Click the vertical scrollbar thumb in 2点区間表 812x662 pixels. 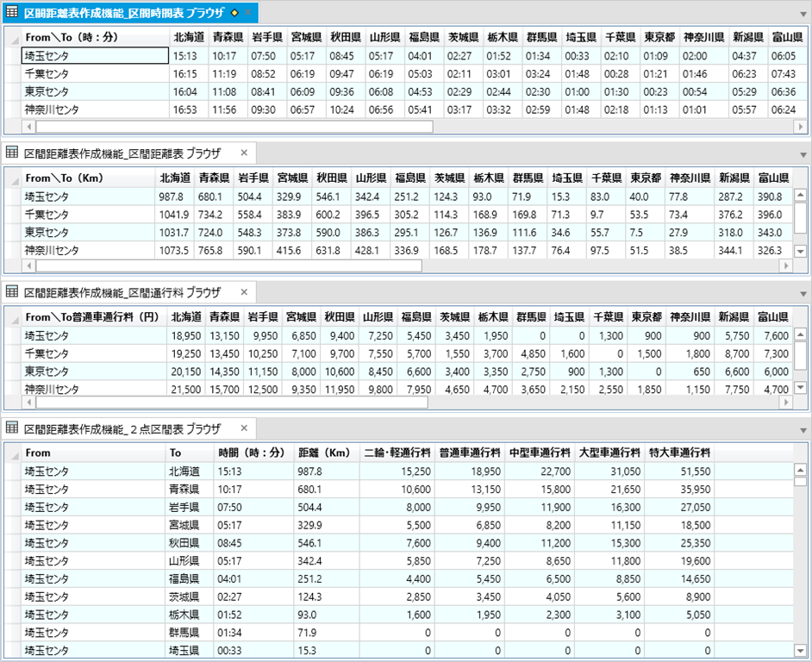point(800,482)
